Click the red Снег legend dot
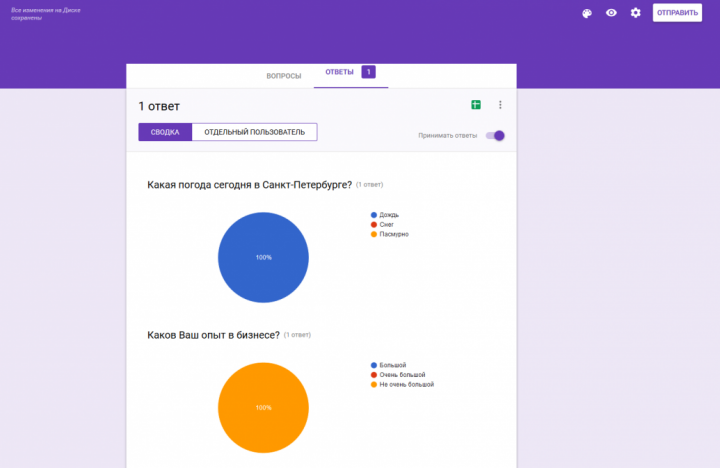 pyautogui.click(x=374, y=225)
